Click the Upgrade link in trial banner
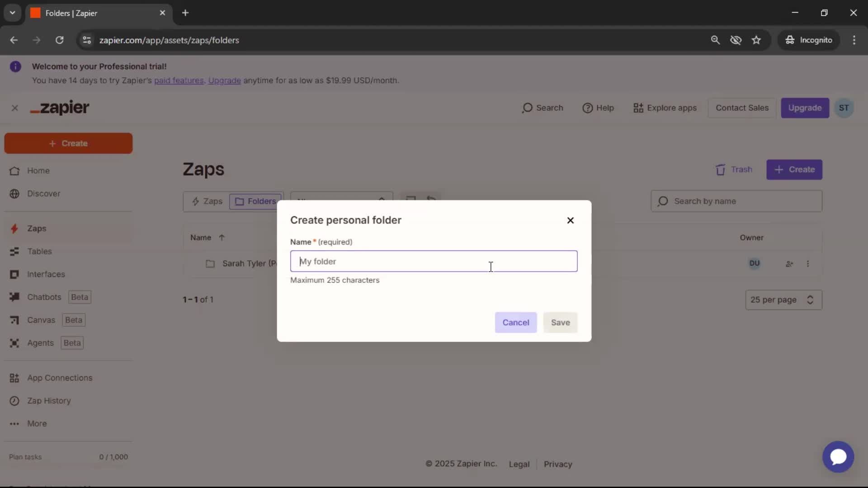 (224, 80)
